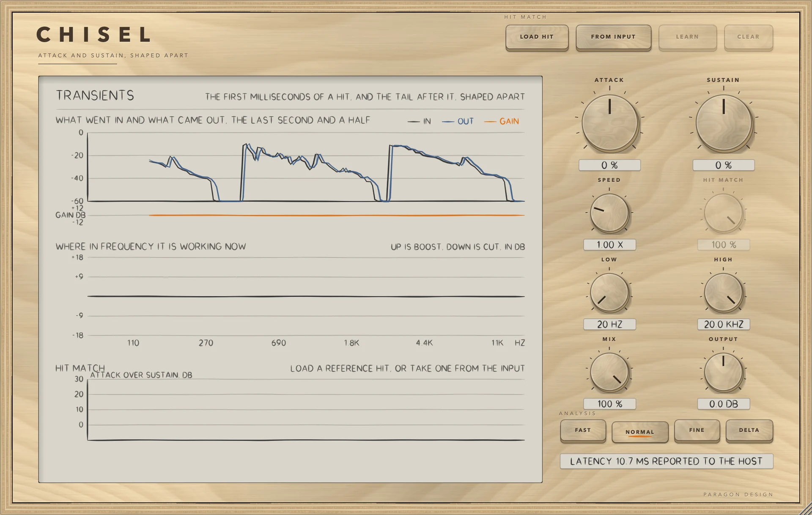Click the Speed 1.00 X value field
Viewport: 812px width, 515px height.
tap(609, 245)
